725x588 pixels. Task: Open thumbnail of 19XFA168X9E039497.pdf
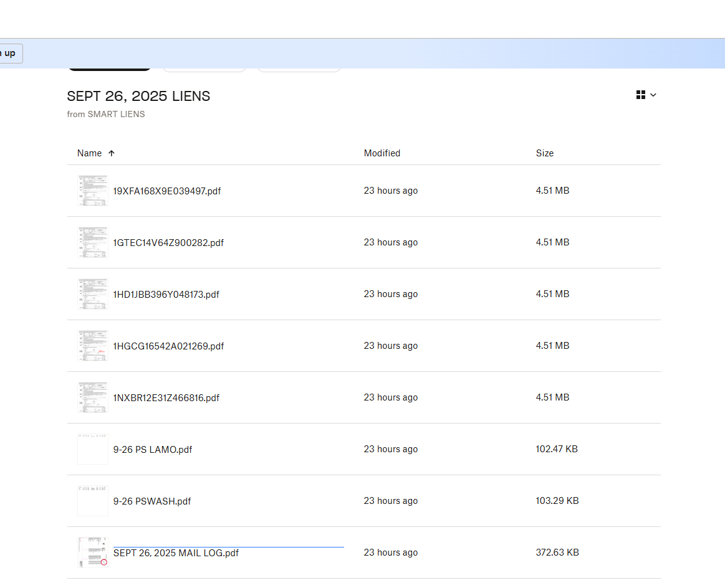pyautogui.click(x=93, y=191)
